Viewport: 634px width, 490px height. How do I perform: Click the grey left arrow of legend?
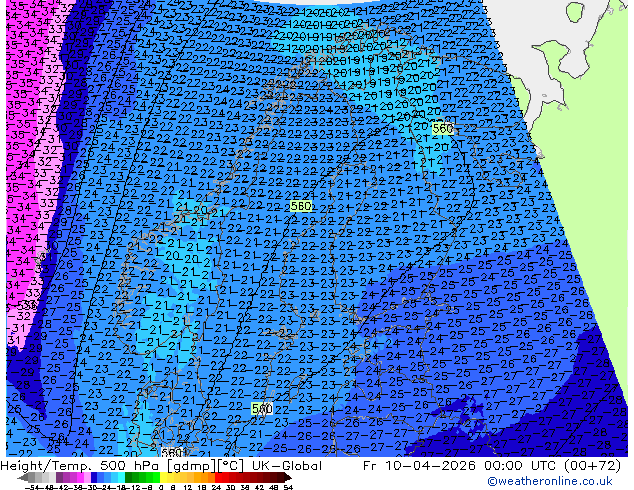(x=23, y=477)
